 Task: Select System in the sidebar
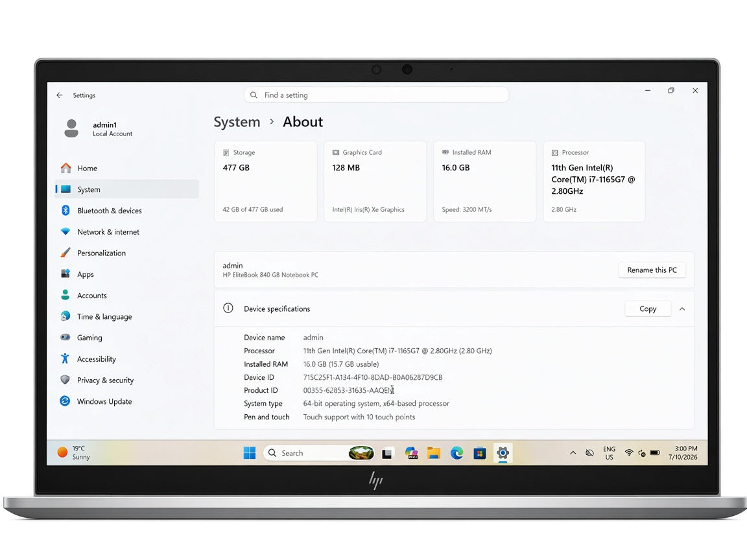click(x=126, y=189)
